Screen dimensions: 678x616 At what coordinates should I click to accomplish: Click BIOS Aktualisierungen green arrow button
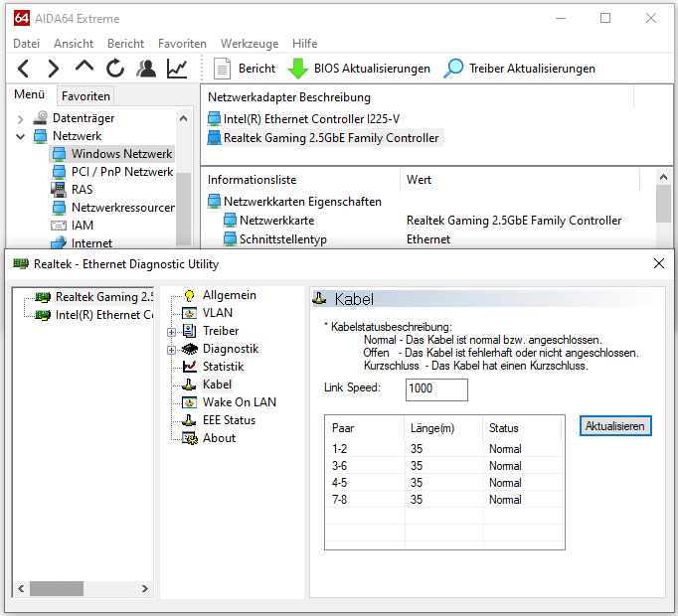click(359, 69)
